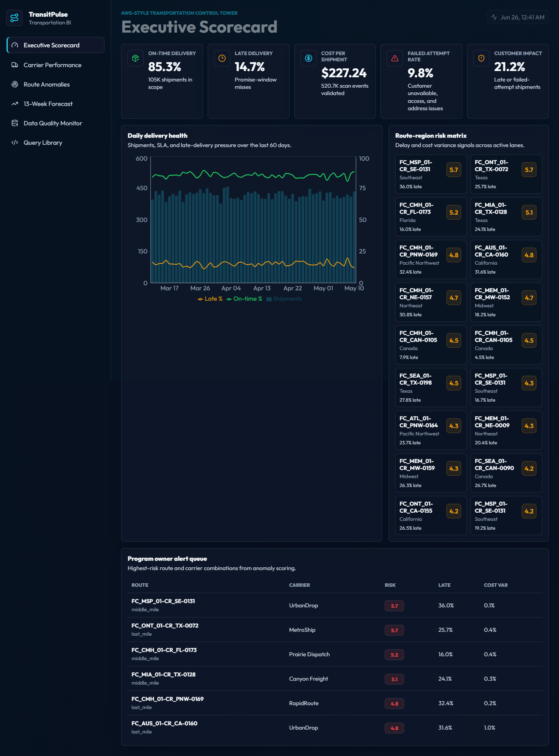Click the Carrier Performance truck icon
The height and width of the screenshot is (756, 559).
pyautogui.click(x=15, y=65)
